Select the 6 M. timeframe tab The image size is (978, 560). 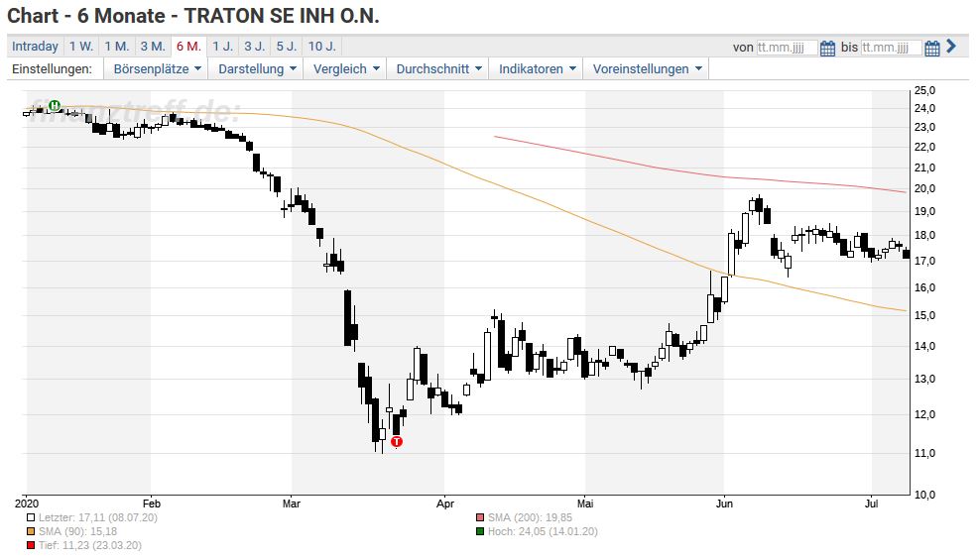pos(188,47)
